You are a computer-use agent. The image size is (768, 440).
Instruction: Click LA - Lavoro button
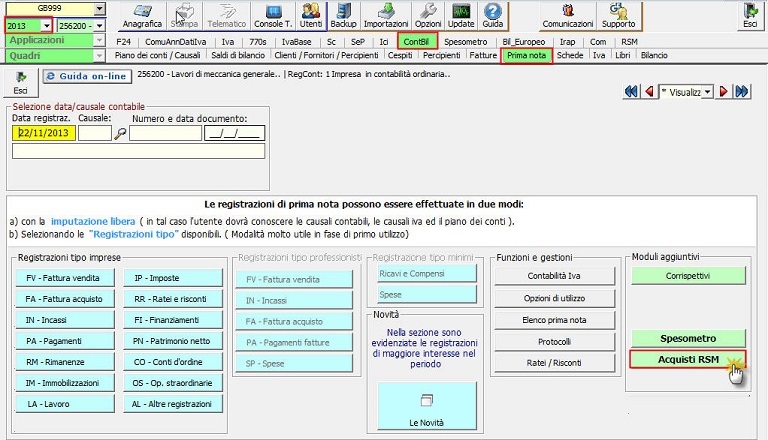click(65, 404)
